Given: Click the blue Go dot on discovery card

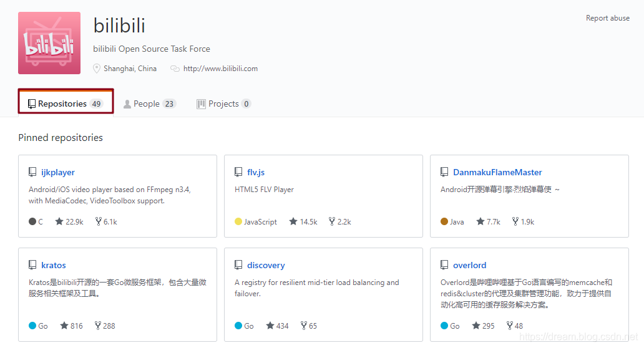Looking at the screenshot, I should pos(238,326).
